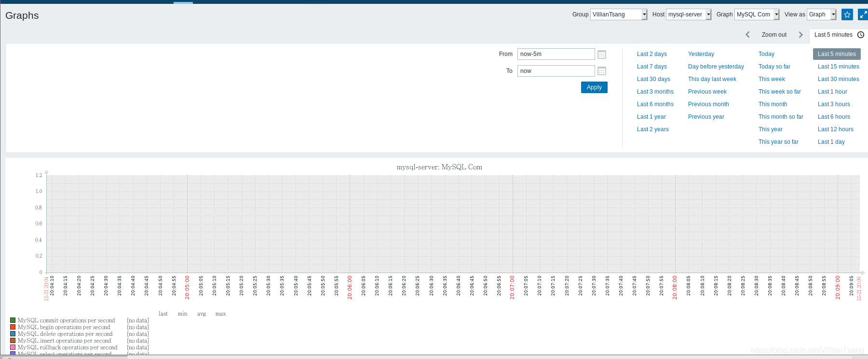Select Last 7 days range
Viewport: 868px width, 359px height.
pyautogui.click(x=652, y=67)
